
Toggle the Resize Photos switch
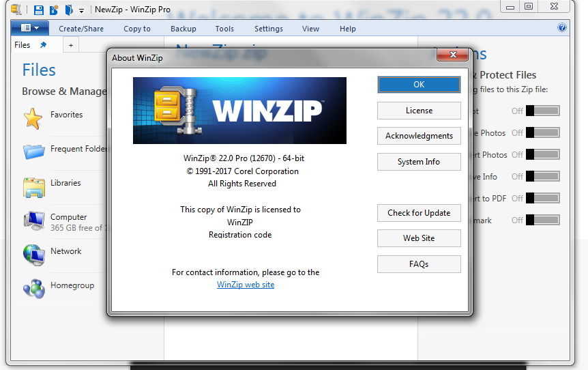(x=542, y=132)
